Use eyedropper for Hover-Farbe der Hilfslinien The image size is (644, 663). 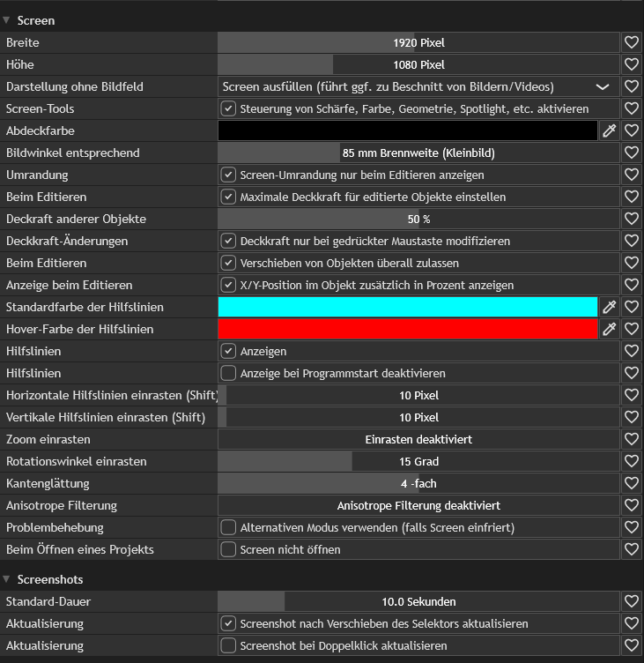tap(609, 329)
